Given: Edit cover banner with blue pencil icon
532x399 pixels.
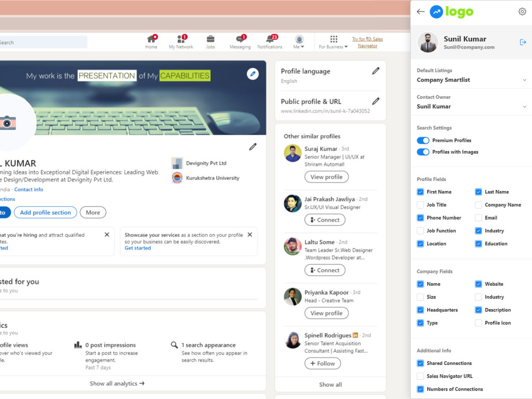Looking at the screenshot, I should (x=252, y=73).
